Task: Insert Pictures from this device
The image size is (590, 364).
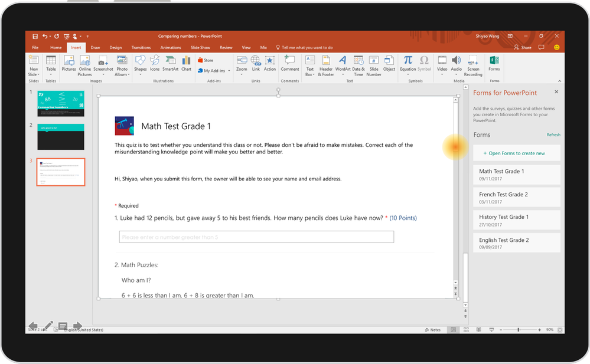Action: pos(69,63)
